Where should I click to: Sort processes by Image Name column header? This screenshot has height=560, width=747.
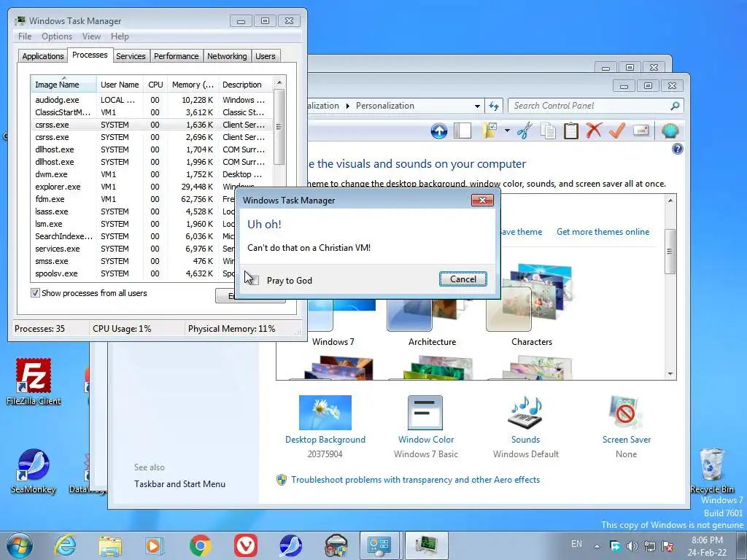pos(63,85)
